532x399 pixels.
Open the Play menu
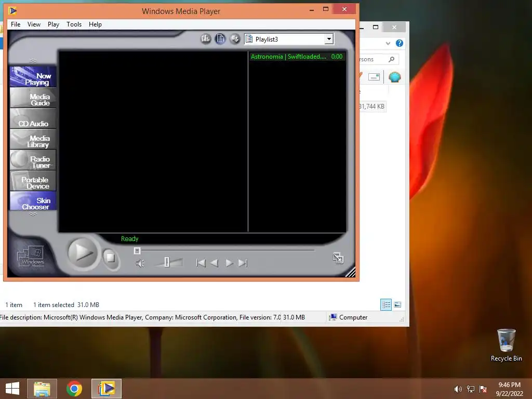(54, 24)
